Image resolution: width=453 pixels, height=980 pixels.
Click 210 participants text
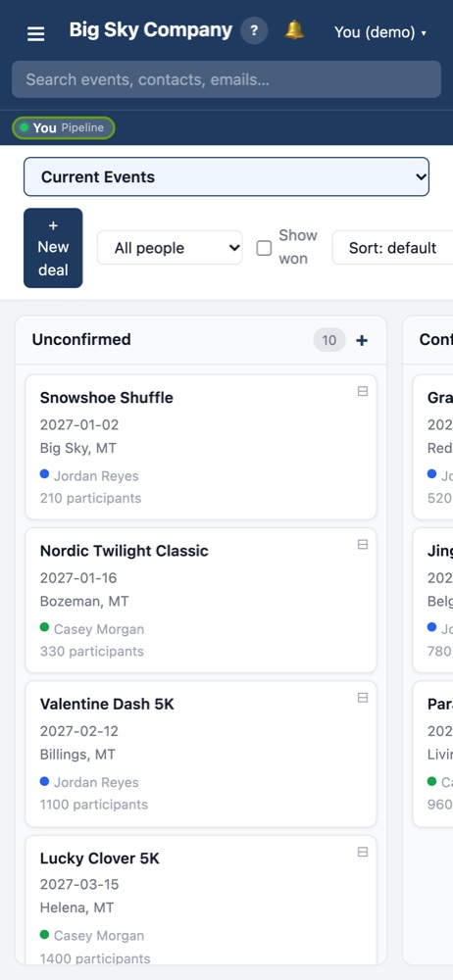pyautogui.click(x=91, y=498)
